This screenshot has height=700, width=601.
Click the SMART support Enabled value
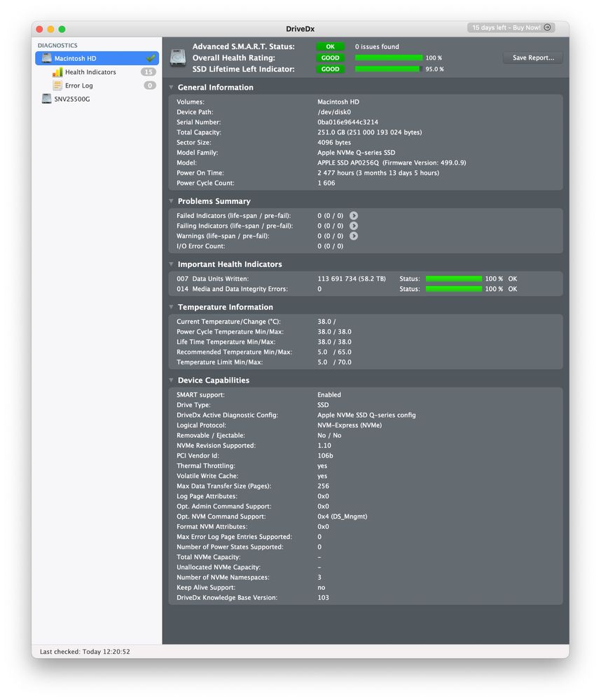click(329, 394)
